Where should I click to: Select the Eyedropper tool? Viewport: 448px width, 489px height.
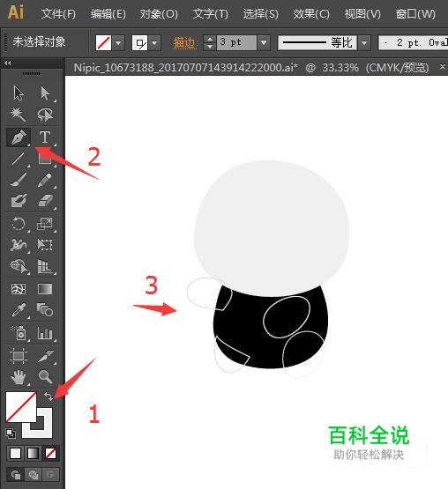[x=19, y=310]
